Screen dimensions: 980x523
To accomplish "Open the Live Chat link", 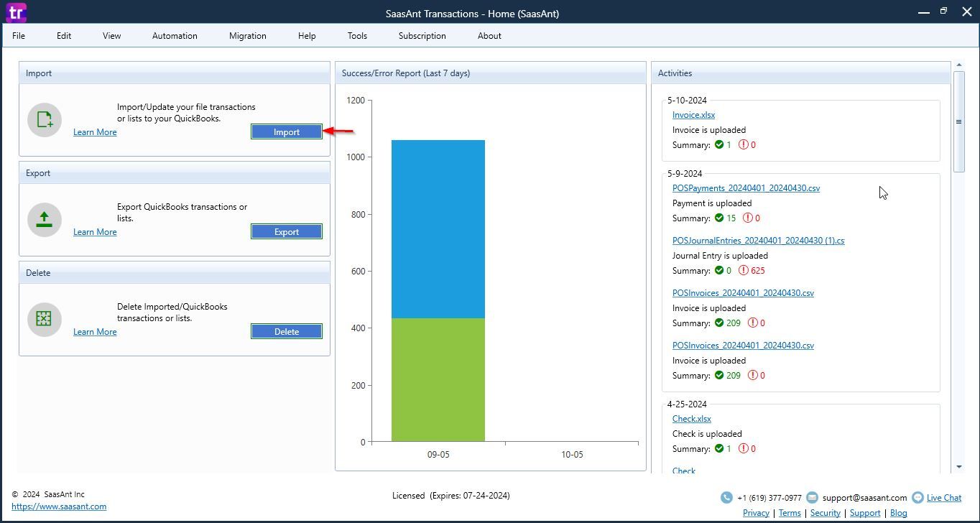I will tap(944, 497).
